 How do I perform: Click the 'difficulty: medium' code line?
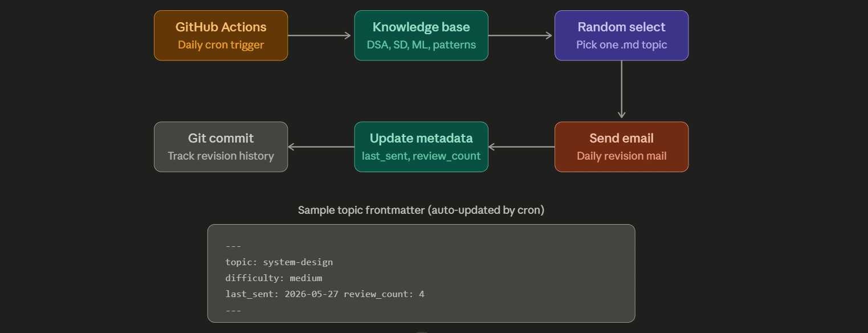coord(274,278)
